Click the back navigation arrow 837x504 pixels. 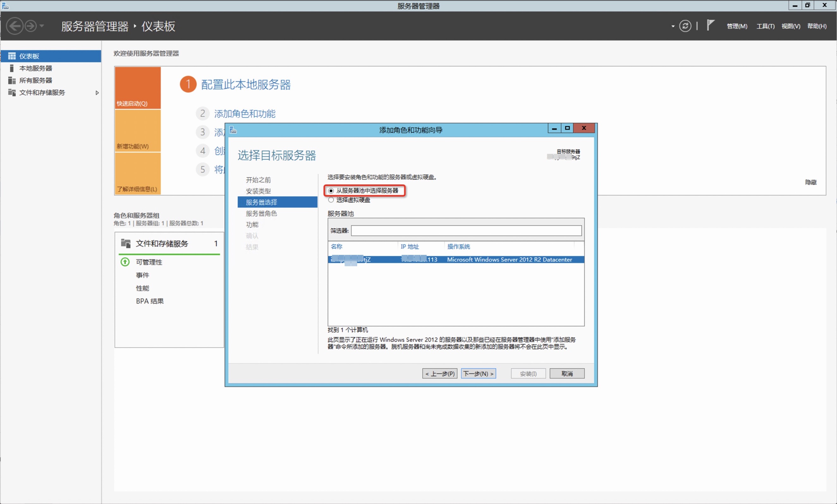click(x=15, y=26)
